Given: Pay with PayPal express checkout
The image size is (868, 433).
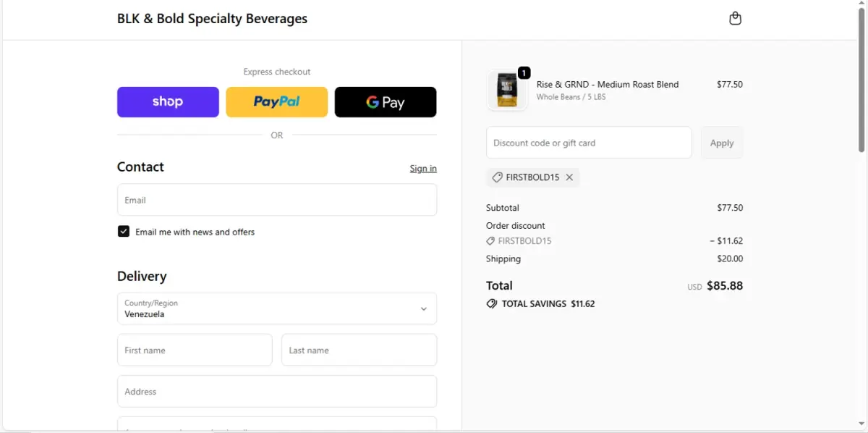Looking at the screenshot, I should pyautogui.click(x=276, y=102).
